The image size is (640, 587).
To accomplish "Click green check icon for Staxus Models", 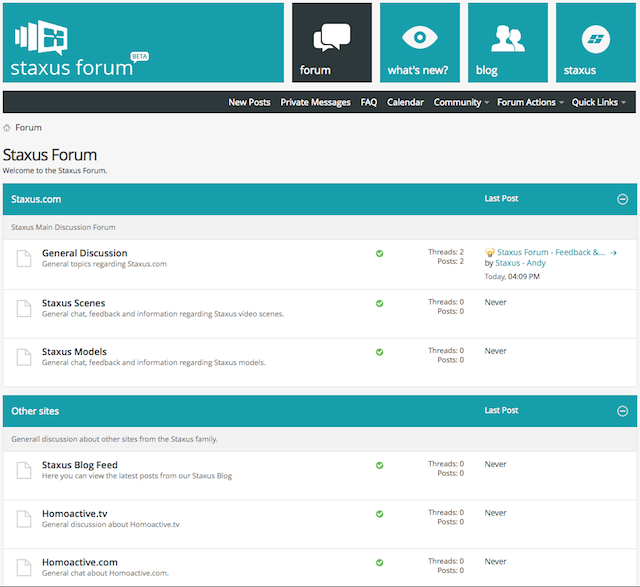I will click(x=380, y=352).
